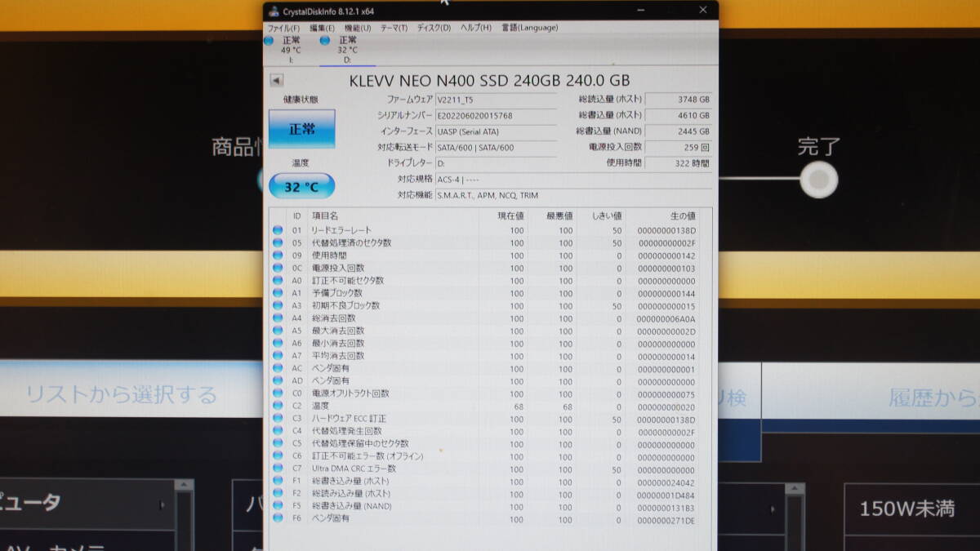Screen dimensions: 980x551
Task: Click the NAND writes value 2445 GB
Action: pos(678,131)
